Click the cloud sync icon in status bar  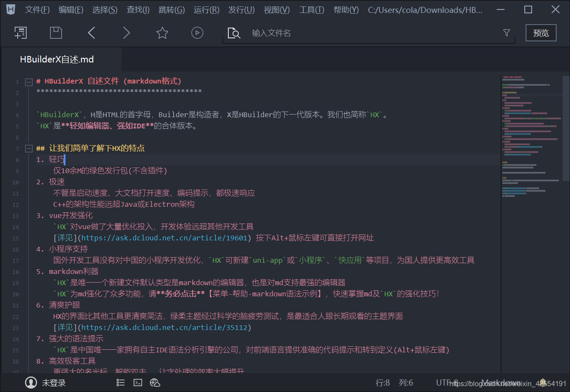point(155,383)
